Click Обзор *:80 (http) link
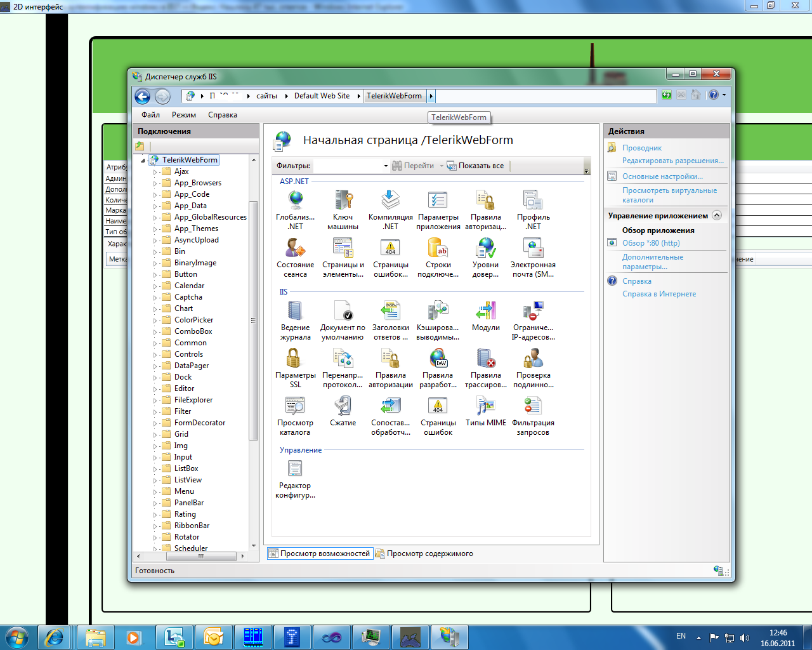812x650 pixels. click(x=651, y=243)
